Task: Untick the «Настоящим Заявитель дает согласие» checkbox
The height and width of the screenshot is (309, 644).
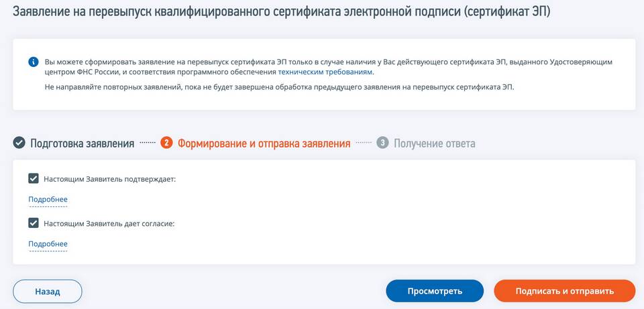Action: [34, 223]
